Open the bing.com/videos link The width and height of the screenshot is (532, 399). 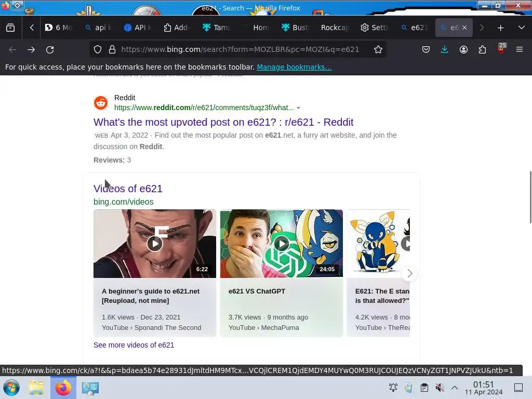[124, 202]
